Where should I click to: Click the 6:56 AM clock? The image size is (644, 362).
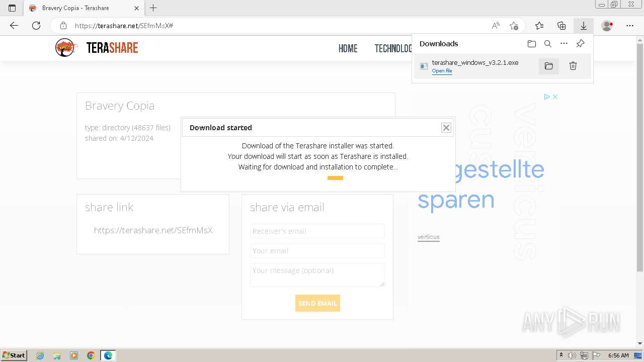point(618,355)
